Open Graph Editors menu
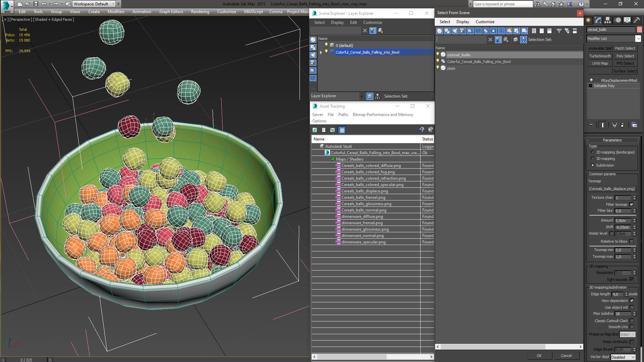Viewport: 644px width, 362px height. 171,12
